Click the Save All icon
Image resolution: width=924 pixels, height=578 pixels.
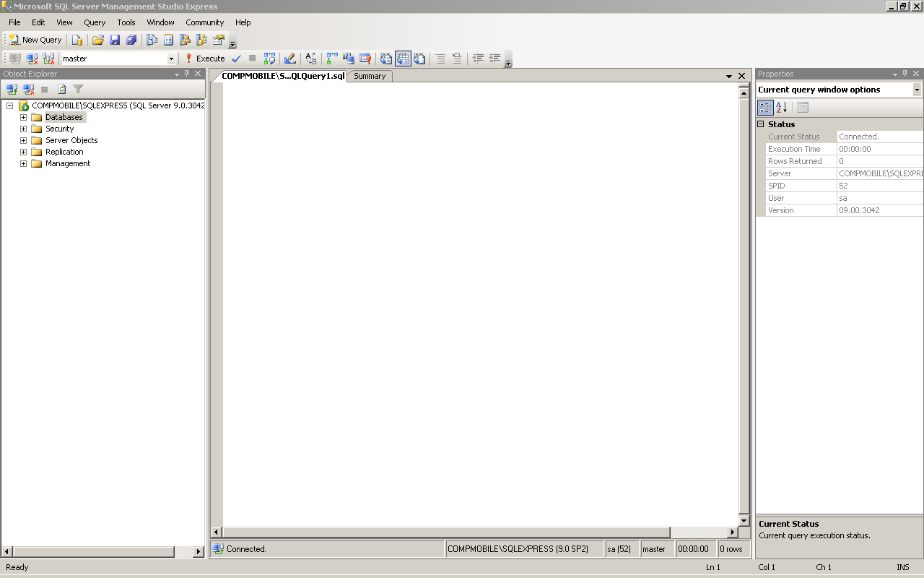click(131, 40)
